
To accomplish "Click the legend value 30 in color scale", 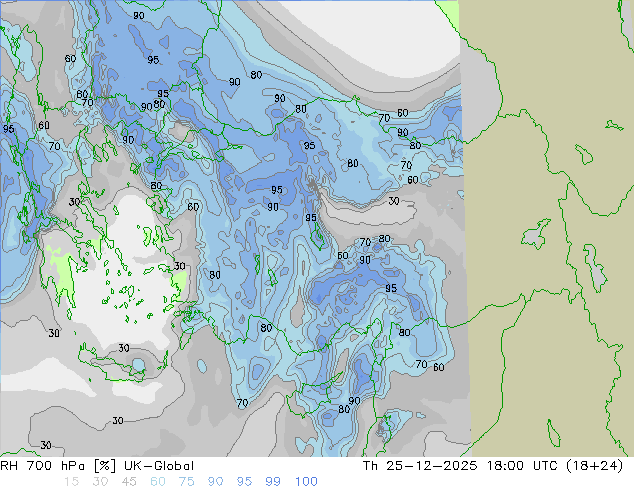I will pos(100,482).
